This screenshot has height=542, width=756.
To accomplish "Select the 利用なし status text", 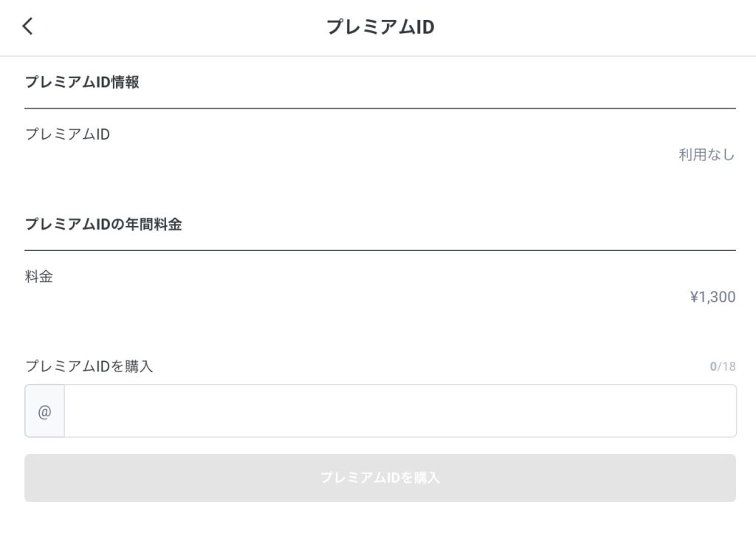I will [x=705, y=154].
